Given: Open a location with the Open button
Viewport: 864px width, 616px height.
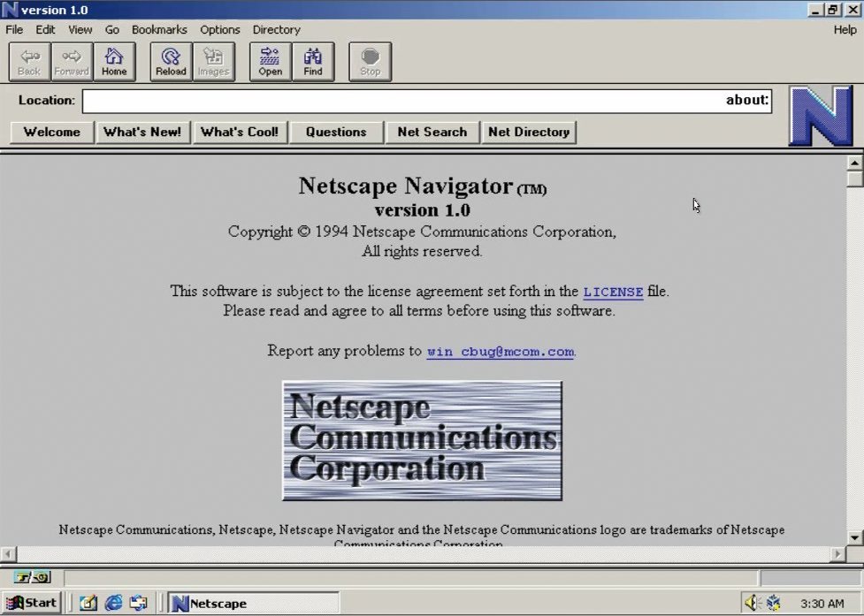Looking at the screenshot, I should coord(270,62).
